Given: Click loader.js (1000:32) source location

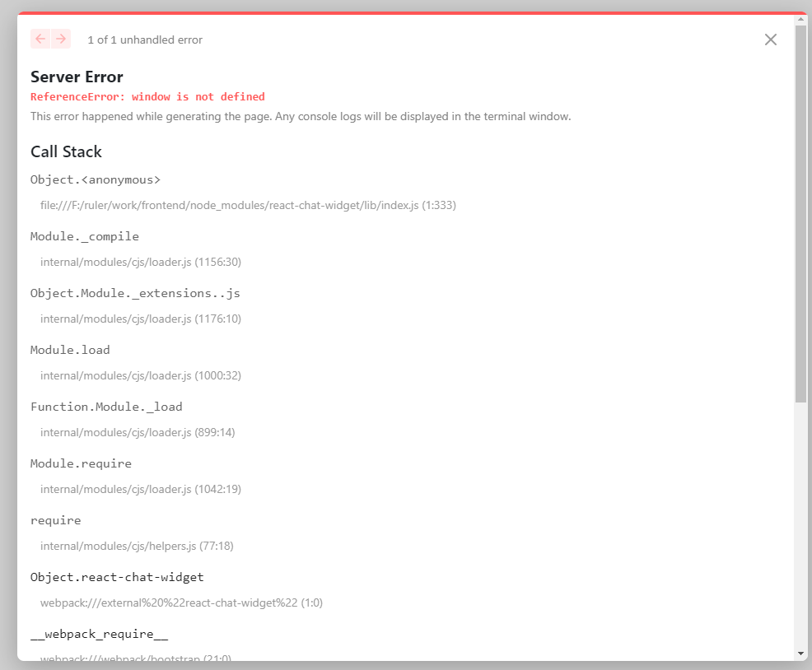Looking at the screenshot, I should click(141, 375).
